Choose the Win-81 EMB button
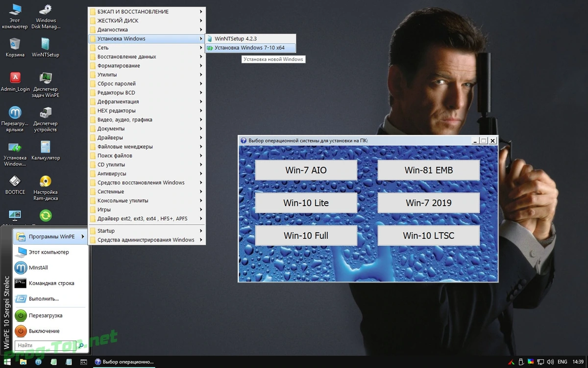Screen dimensions: 588x368 [429, 170]
